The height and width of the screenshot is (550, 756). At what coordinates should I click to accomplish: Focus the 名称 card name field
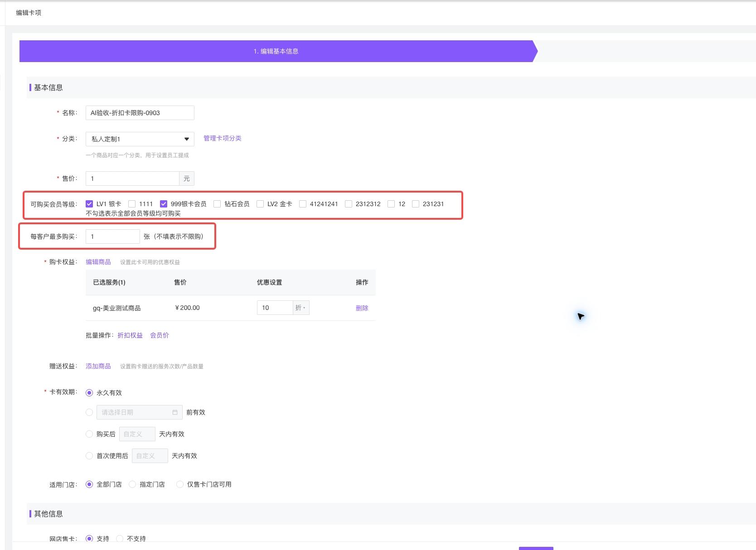[140, 113]
